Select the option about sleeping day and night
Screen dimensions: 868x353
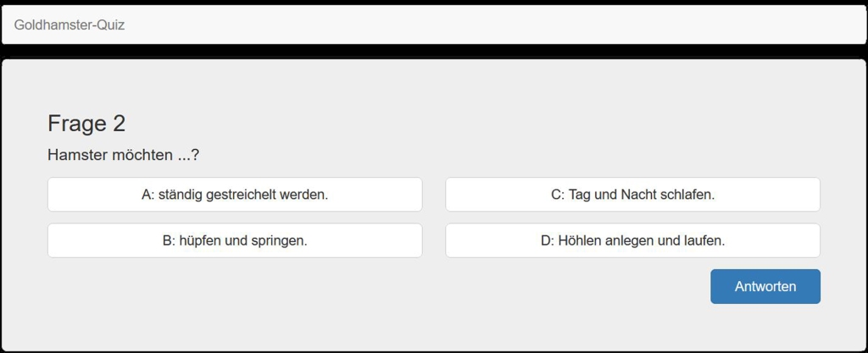point(632,195)
